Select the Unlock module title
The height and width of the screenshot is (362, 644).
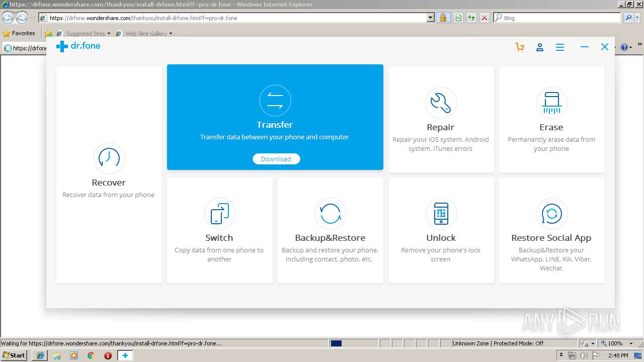(x=441, y=238)
